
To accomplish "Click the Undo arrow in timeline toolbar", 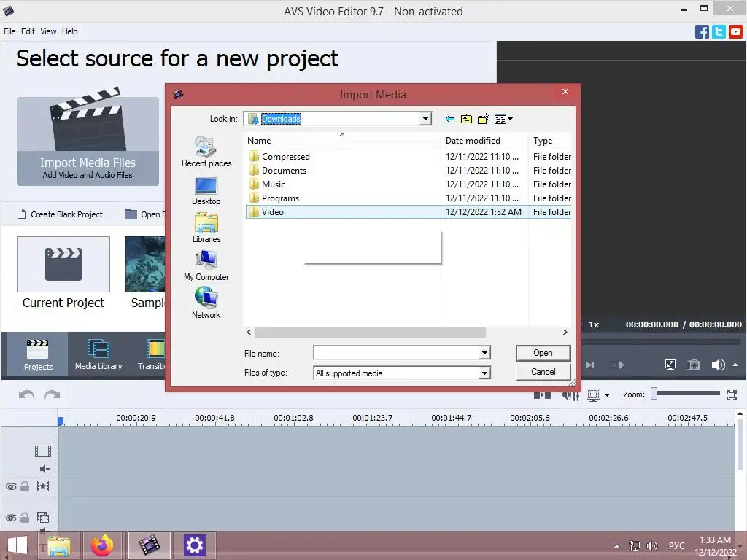I will click(x=27, y=394).
